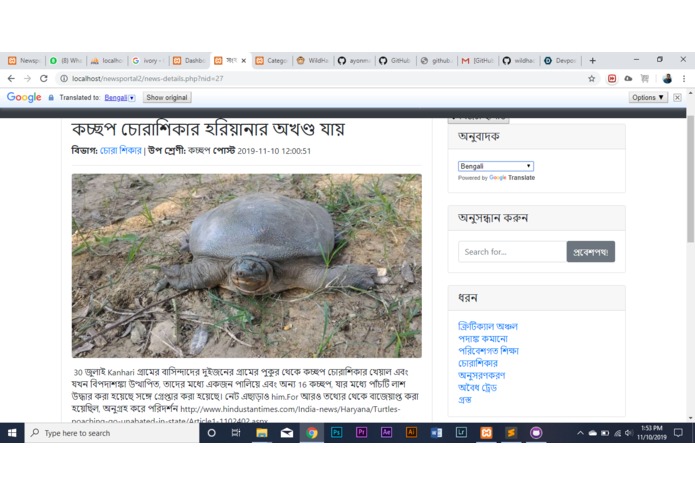
Task: Open the পদাঙ্ক কমানো category link
Action: point(483,338)
